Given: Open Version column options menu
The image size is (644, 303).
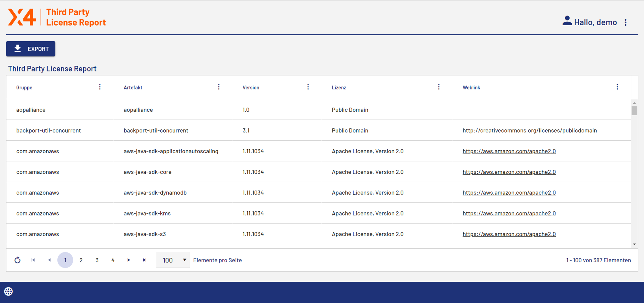Looking at the screenshot, I should (308, 87).
